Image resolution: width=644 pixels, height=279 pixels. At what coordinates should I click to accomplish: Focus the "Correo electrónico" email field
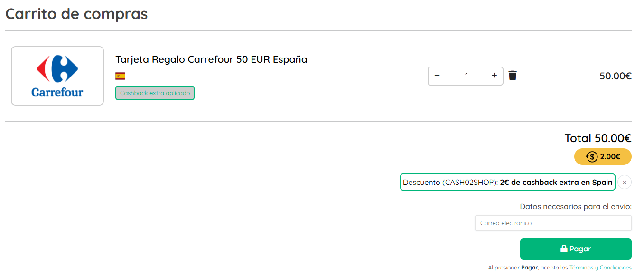[x=553, y=223]
